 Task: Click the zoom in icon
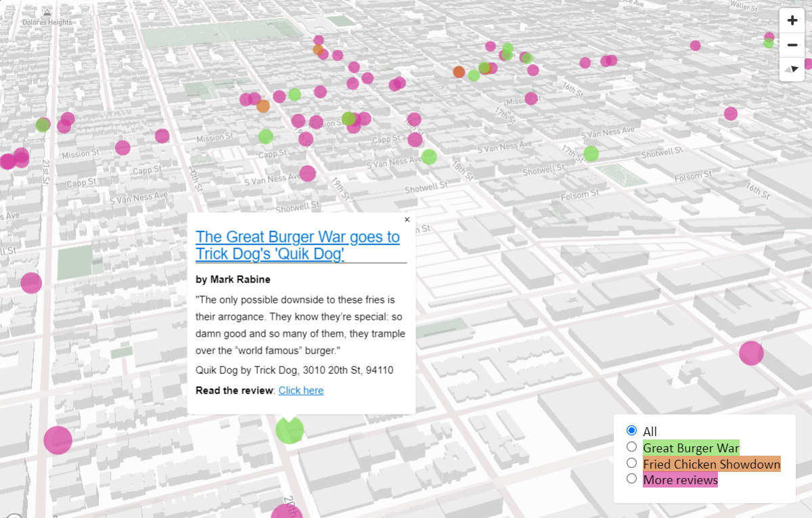click(792, 20)
